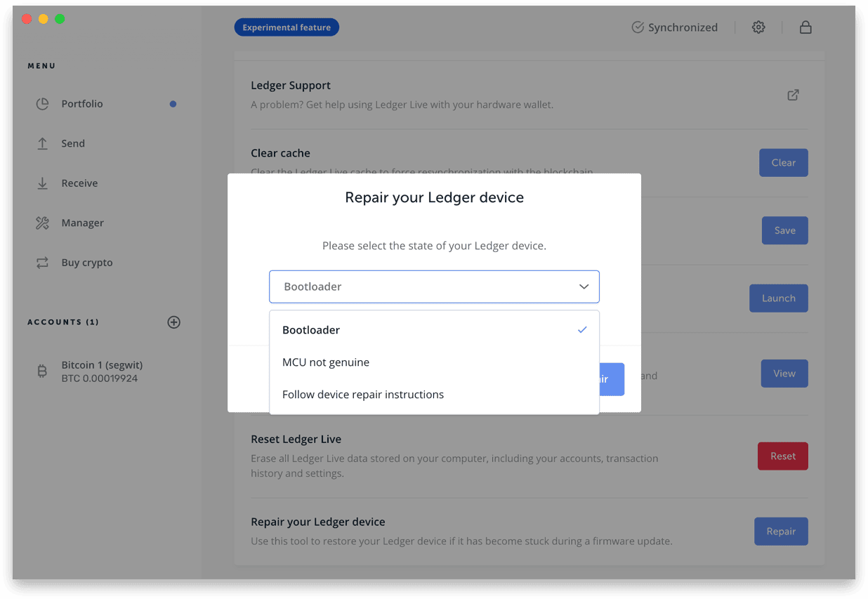Click the Repair your Ledger device settings heading
The height and width of the screenshot is (599, 868).
pyautogui.click(x=318, y=522)
